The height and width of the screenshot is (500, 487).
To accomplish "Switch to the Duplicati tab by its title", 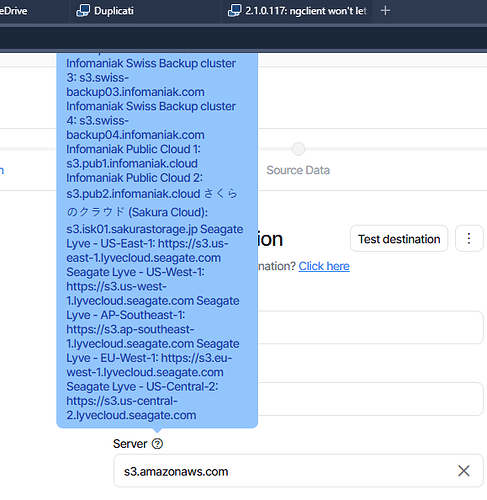I will pos(114,11).
